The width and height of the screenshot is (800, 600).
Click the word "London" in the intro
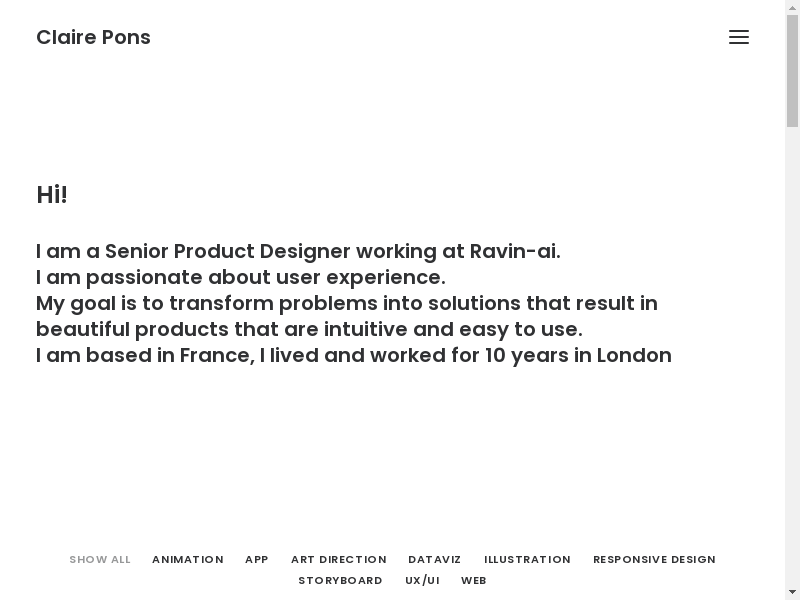[634, 355]
